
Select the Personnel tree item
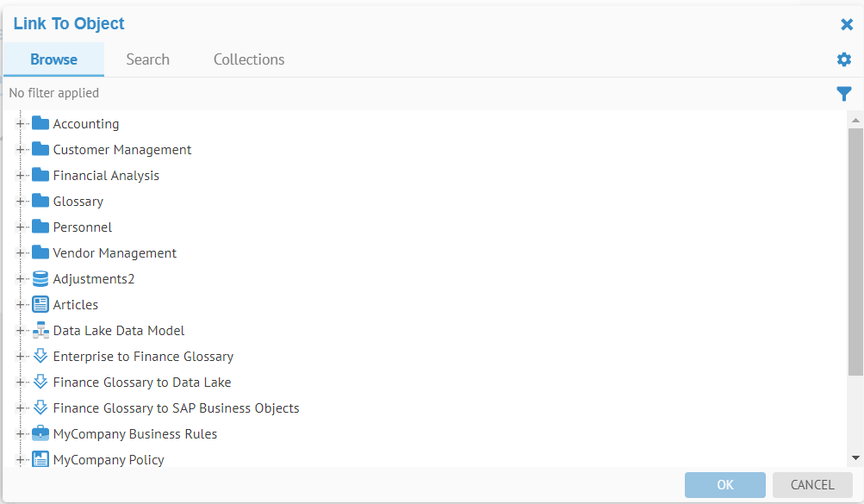point(83,227)
